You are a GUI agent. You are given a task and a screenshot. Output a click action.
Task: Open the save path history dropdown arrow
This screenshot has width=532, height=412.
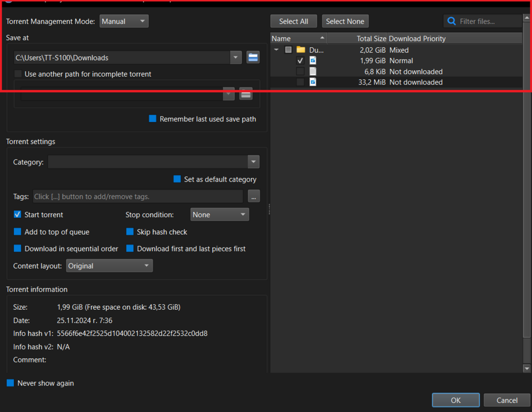(236, 57)
